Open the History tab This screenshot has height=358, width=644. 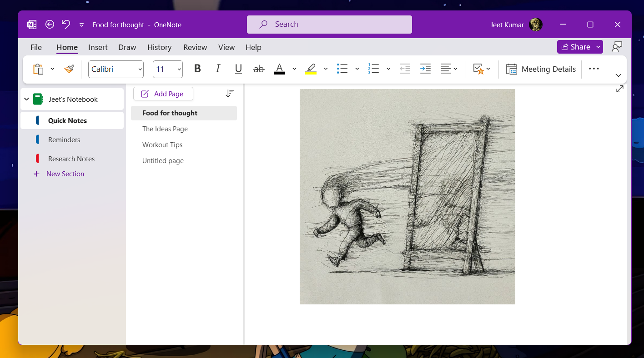pyautogui.click(x=159, y=47)
